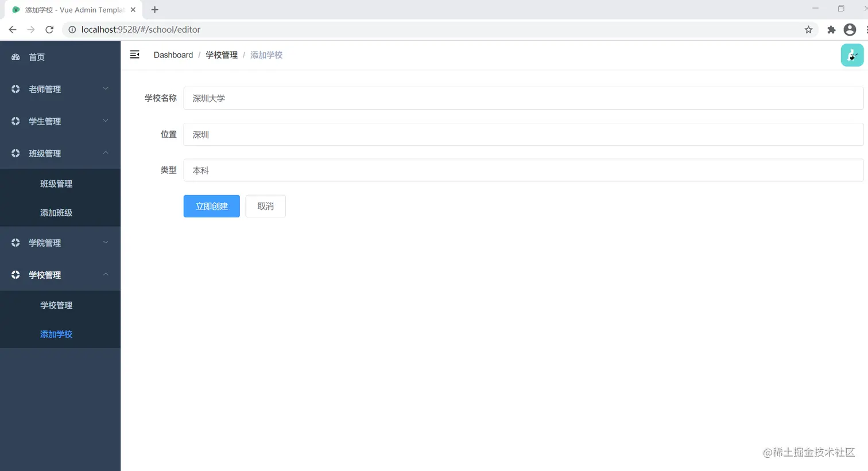
Task: Click the 首页 dashboard icon in sidebar
Action: point(15,57)
